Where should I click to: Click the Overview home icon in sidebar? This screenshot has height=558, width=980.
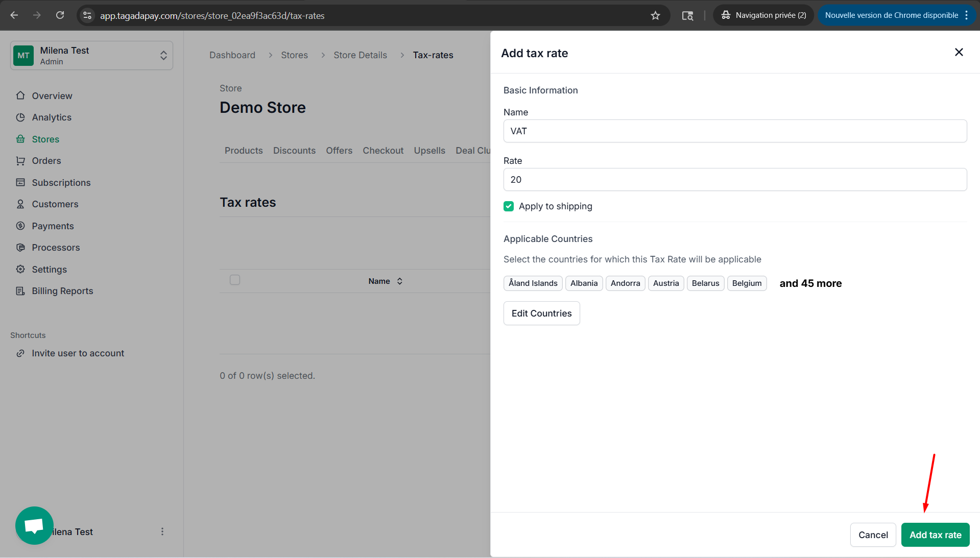click(20, 95)
